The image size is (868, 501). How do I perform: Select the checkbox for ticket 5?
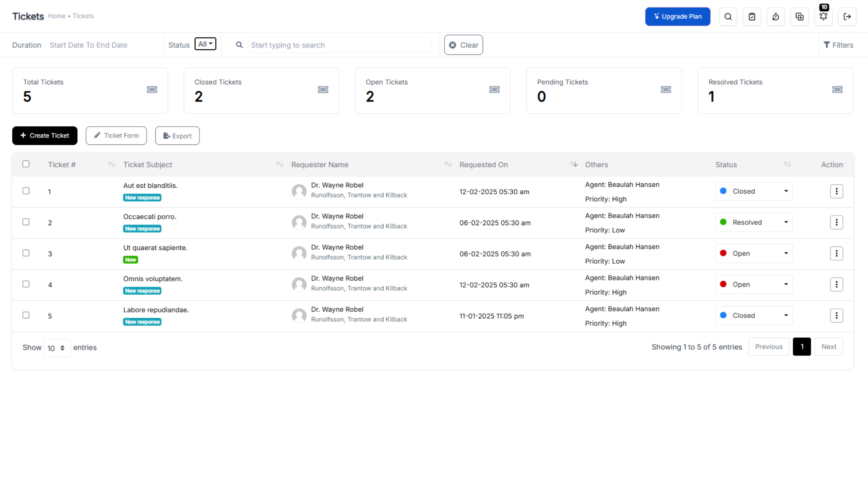click(26, 315)
